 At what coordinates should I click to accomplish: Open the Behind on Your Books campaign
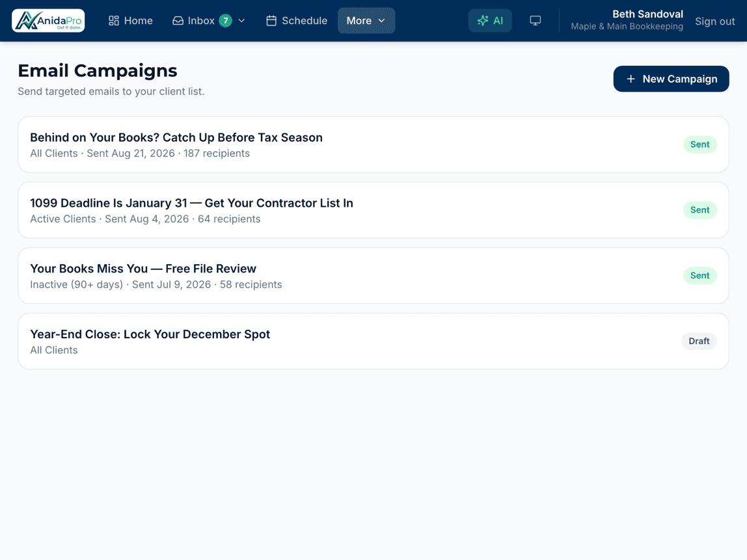[373, 145]
